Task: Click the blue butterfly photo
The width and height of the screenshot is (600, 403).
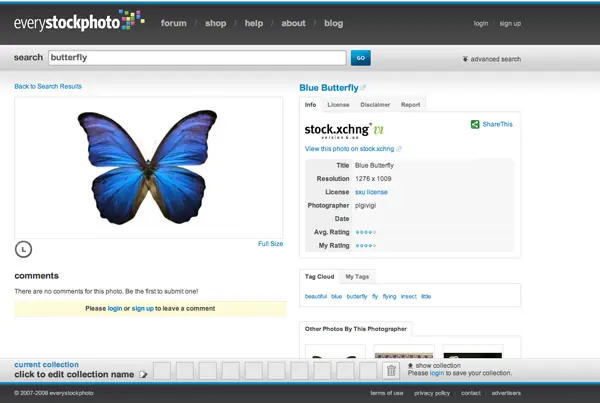Action: (x=147, y=167)
